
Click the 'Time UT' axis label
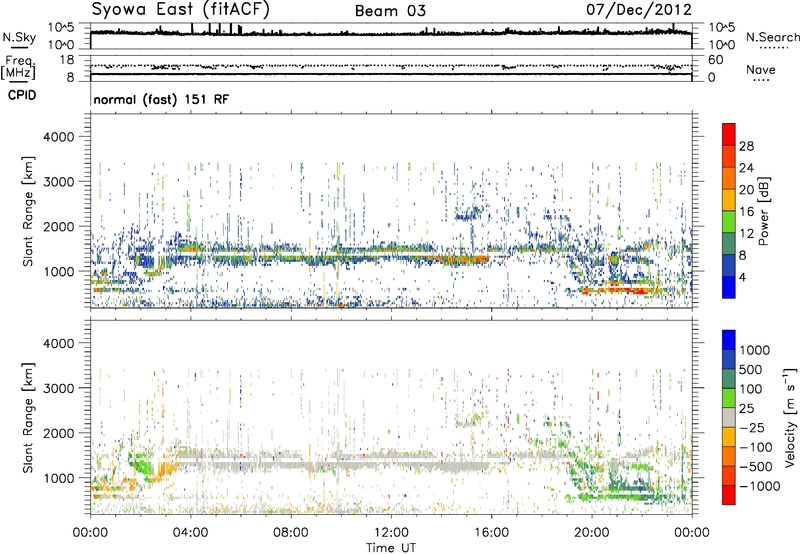391,548
